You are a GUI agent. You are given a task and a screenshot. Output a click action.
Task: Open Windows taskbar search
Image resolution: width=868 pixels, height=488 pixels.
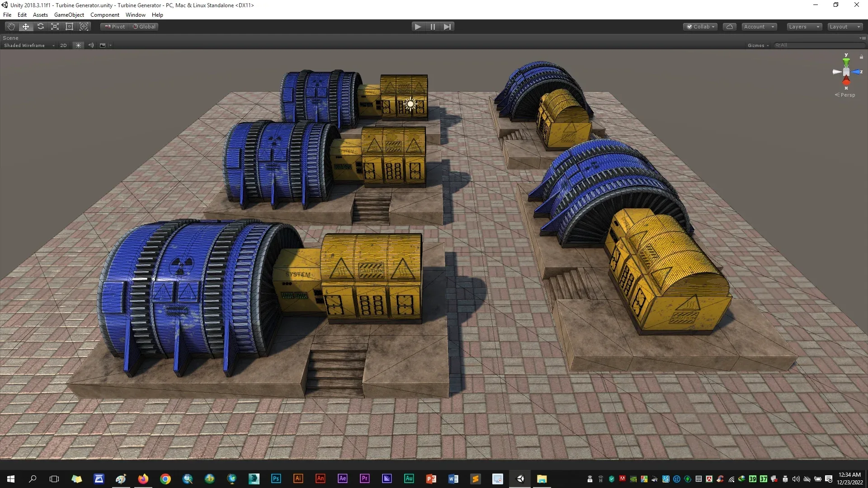point(33,479)
